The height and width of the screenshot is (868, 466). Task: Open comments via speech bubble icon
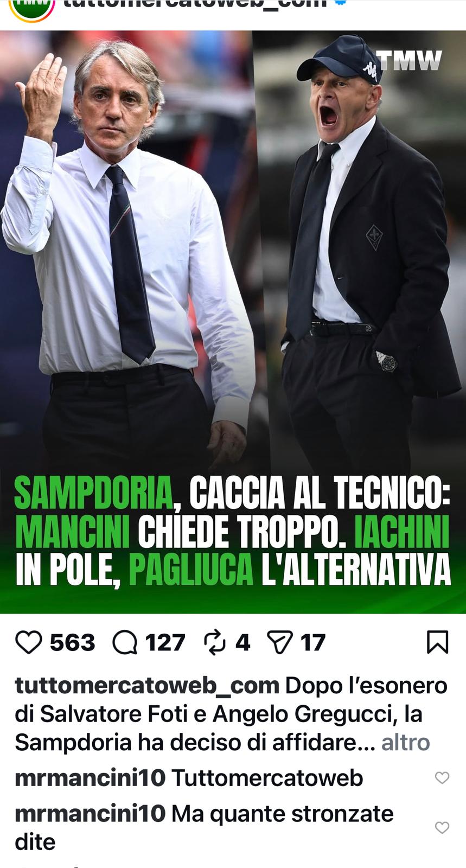point(125,643)
